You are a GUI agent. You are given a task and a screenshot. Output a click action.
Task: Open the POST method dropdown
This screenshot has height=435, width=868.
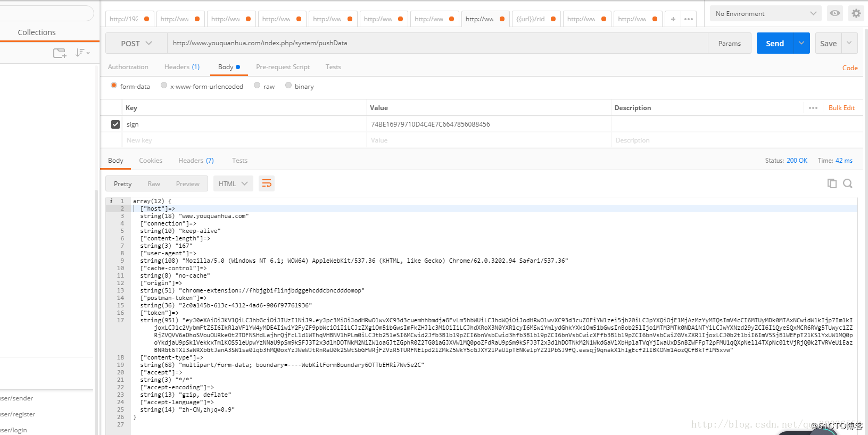136,44
